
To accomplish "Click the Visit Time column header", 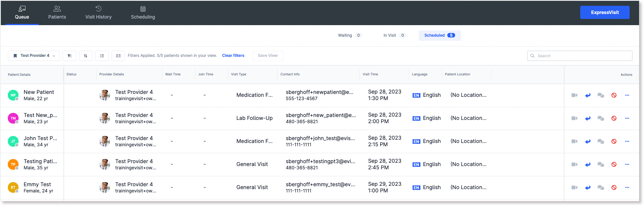I will [370, 75].
